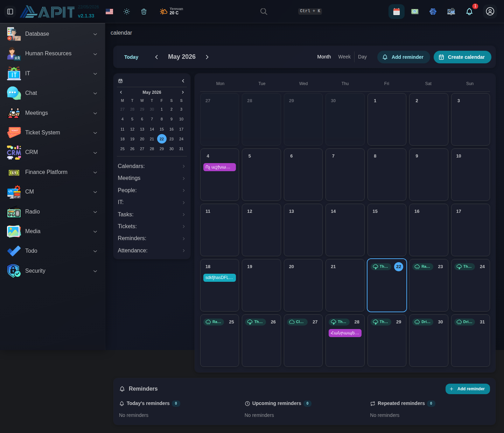
Task: Click the CRM module icon
Action: tap(14, 152)
